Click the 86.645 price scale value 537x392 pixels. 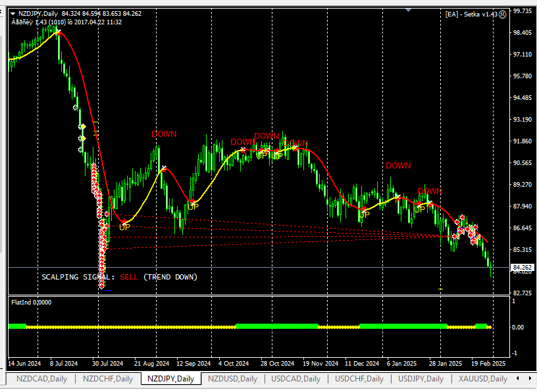click(523, 228)
